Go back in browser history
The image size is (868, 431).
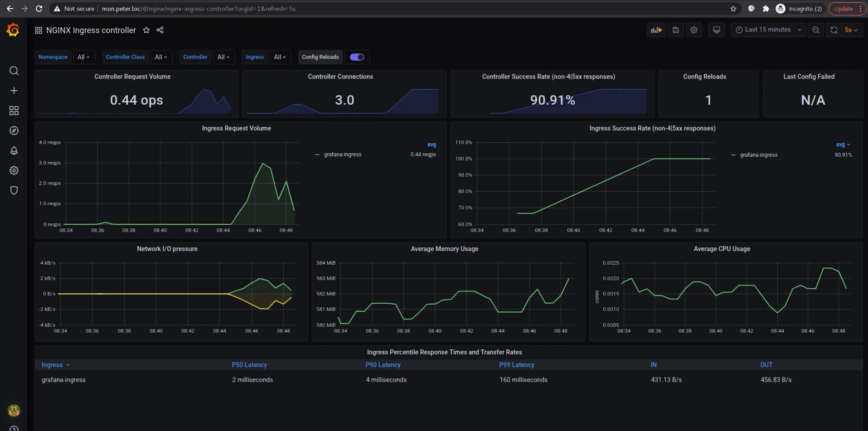(10, 9)
